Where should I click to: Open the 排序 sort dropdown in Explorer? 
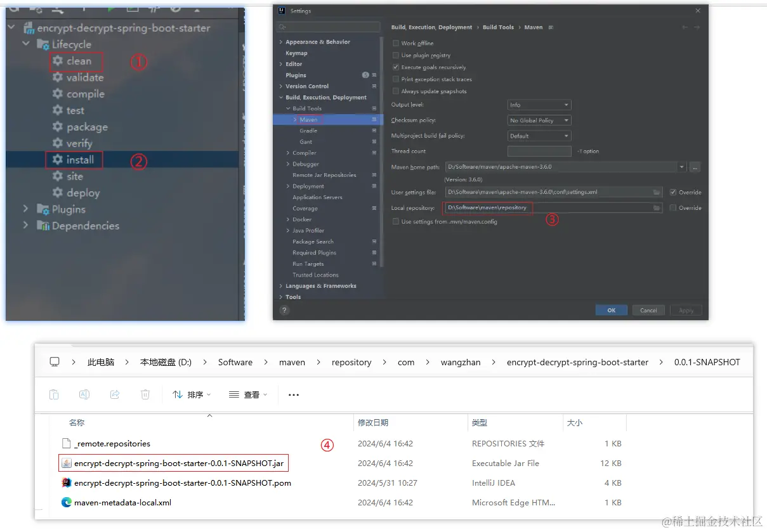coord(192,394)
